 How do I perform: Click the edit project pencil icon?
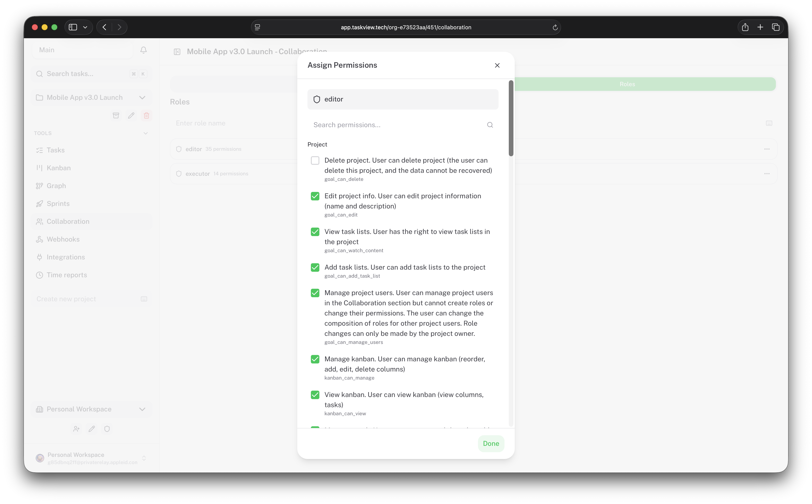pyautogui.click(x=131, y=115)
